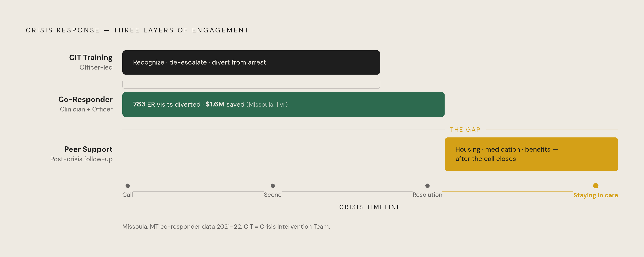Click the 'CRISIS TIMELINE' caption
This screenshot has width=644, height=257.
click(x=370, y=207)
